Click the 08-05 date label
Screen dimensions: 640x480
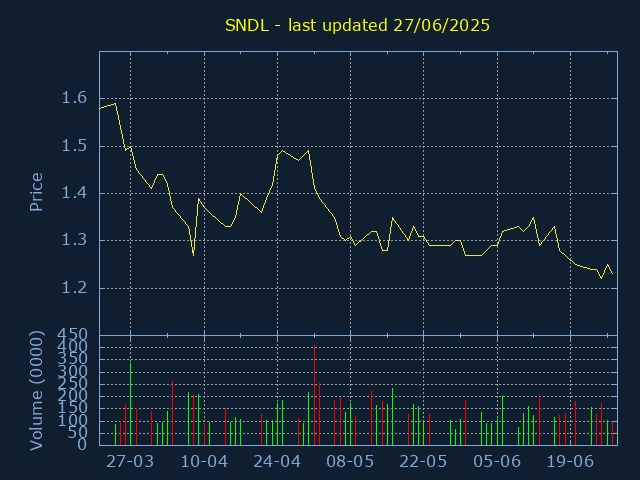pyautogui.click(x=350, y=462)
